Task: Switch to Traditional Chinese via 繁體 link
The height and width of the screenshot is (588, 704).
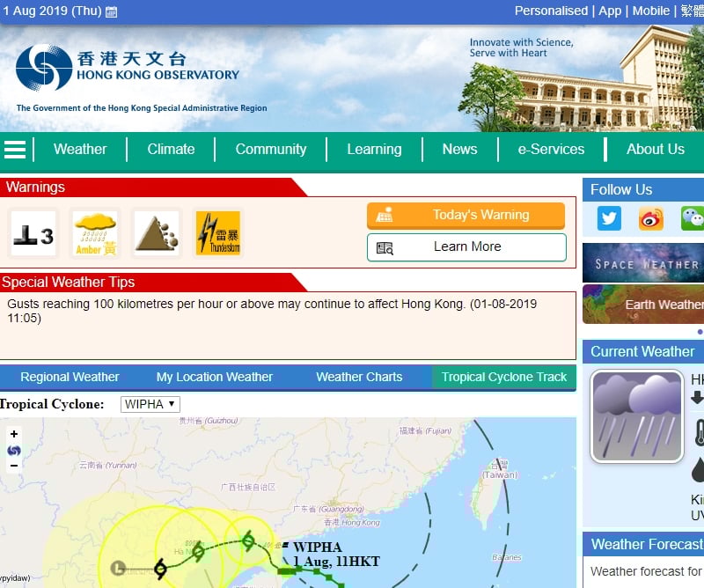Action: [693, 11]
